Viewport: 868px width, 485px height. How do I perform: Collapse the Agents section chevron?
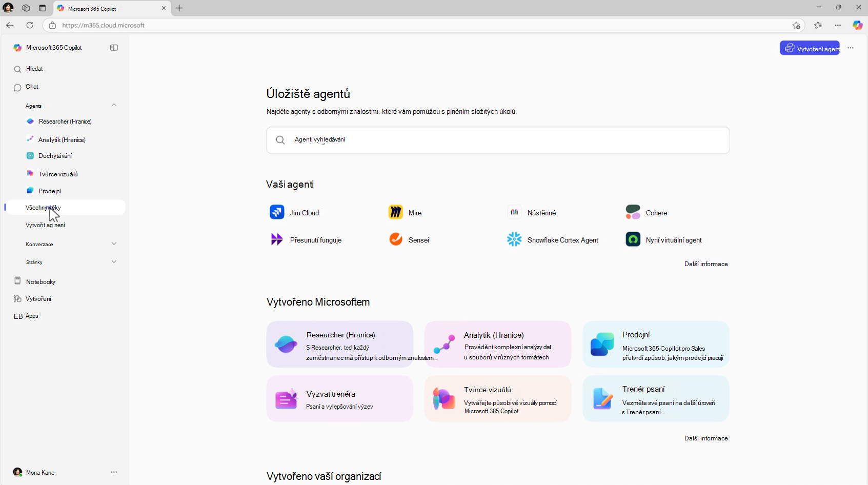point(114,105)
